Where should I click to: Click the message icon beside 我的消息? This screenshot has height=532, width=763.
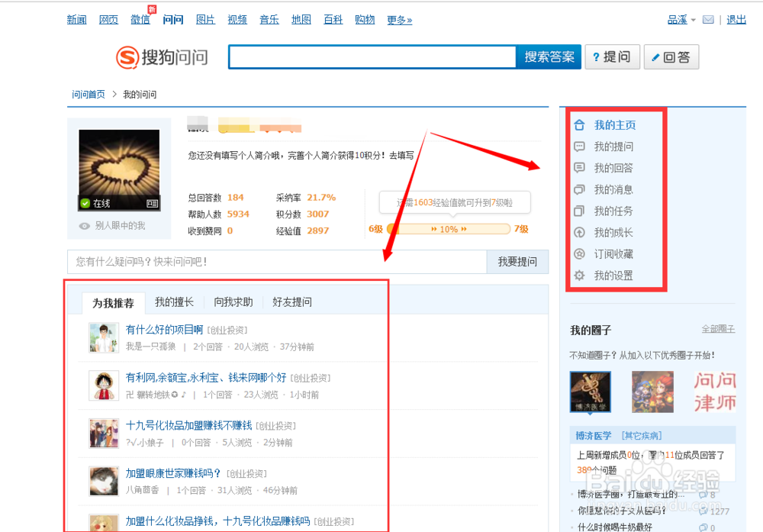tap(579, 189)
